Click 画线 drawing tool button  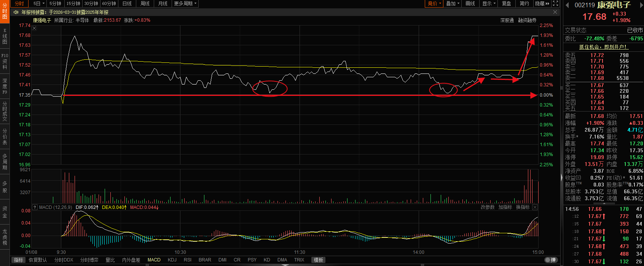pos(470,3)
